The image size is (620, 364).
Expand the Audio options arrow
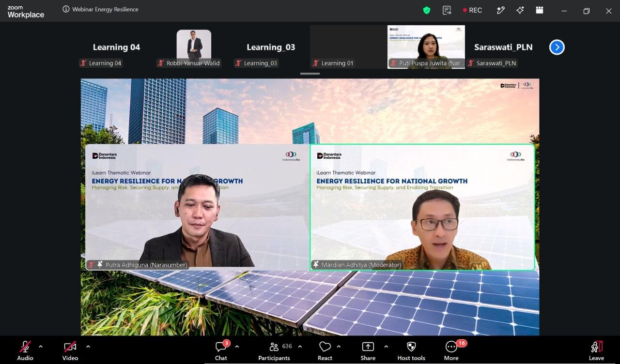click(x=41, y=347)
